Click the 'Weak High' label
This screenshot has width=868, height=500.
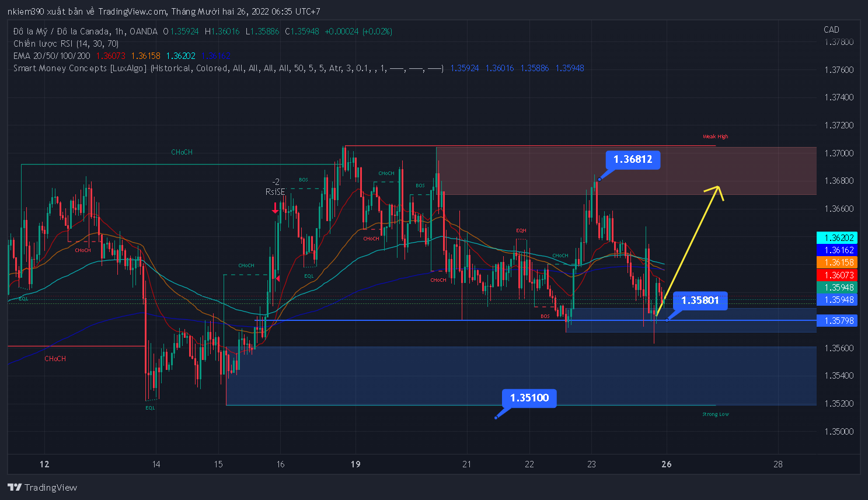click(715, 137)
